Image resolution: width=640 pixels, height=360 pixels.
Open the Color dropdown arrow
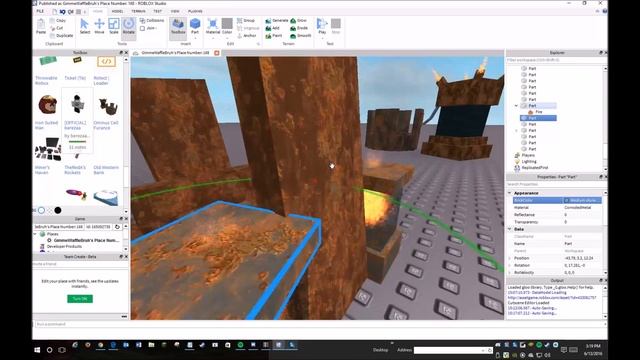[227, 38]
